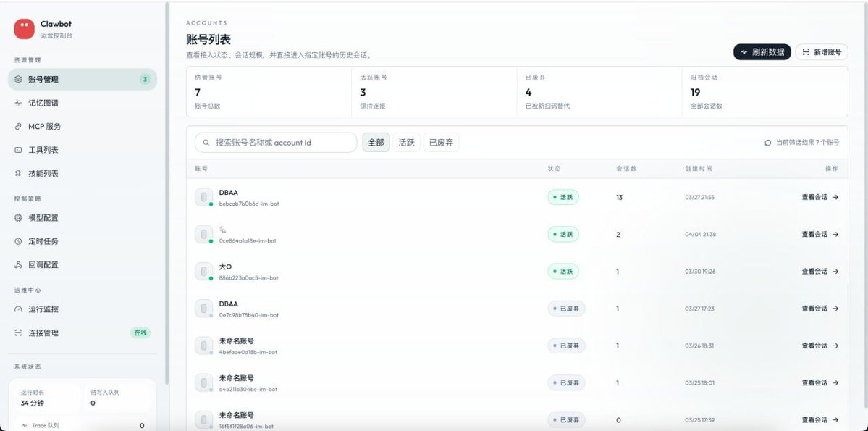Click the creation time 03/30 19:26
The height and width of the screenshot is (431, 868).
pos(700,272)
